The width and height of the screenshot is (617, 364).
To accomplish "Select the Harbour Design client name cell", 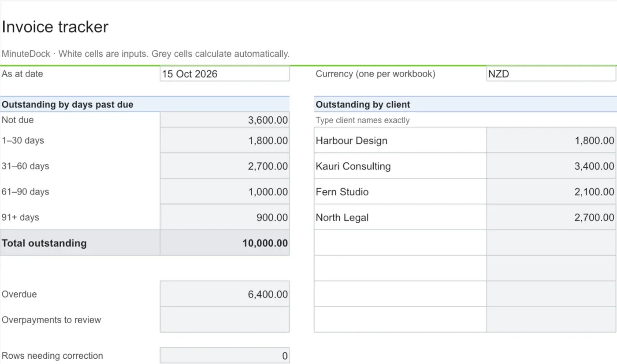I will [400, 140].
